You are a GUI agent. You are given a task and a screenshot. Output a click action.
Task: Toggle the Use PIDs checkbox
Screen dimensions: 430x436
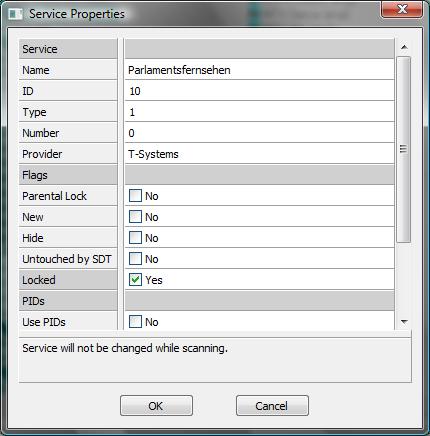(135, 322)
